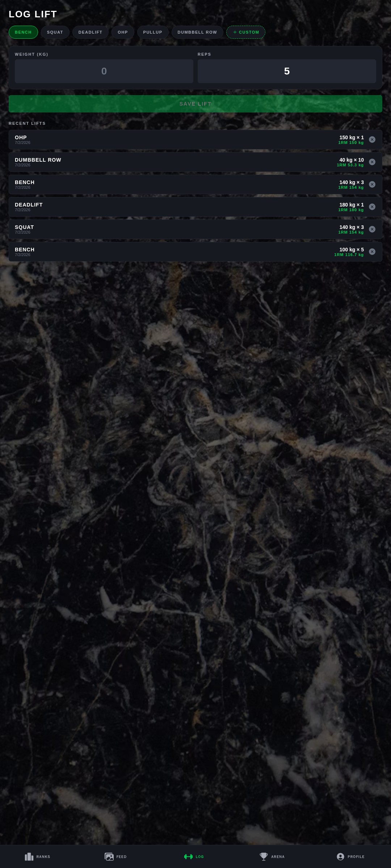
Task: Select the Squat exercise chip
Action: click(x=55, y=32)
